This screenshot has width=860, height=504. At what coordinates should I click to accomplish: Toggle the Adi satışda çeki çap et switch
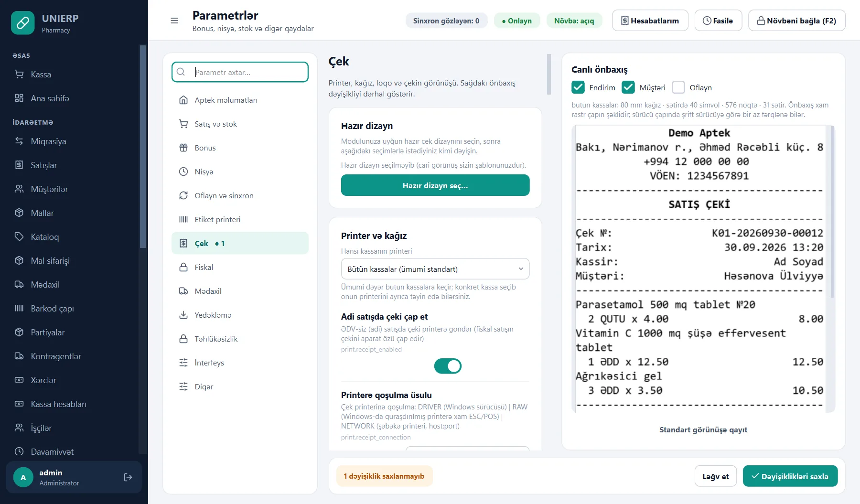coord(448,366)
